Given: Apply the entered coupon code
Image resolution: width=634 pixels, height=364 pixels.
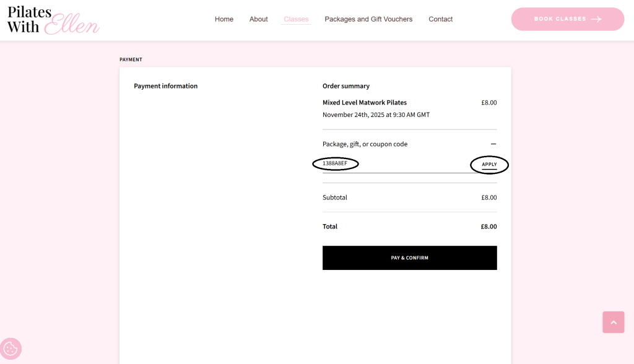Looking at the screenshot, I should (x=489, y=165).
